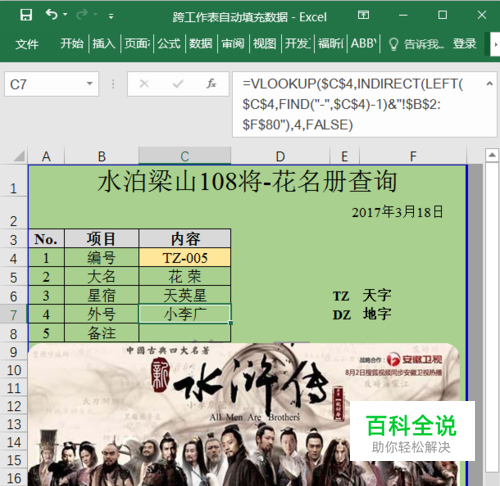This screenshot has height=486, width=500.
Task: Select the TZ-005 cell
Action: tap(185, 258)
